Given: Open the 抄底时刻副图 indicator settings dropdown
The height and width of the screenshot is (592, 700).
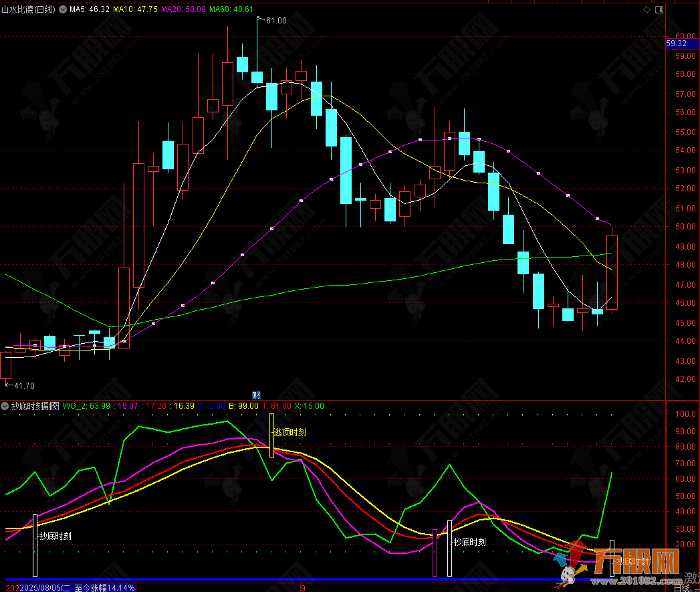Looking at the screenshot, I should [5, 406].
